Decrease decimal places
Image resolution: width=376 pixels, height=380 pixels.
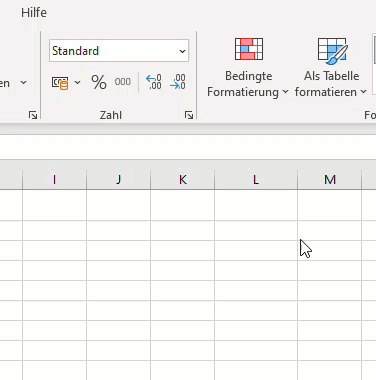coord(178,82)
